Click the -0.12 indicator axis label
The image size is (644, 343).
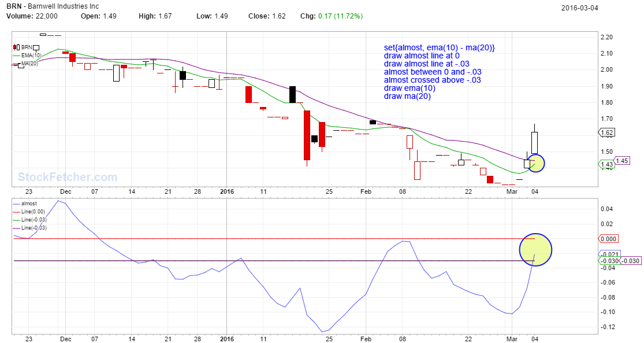pos(608,327)
